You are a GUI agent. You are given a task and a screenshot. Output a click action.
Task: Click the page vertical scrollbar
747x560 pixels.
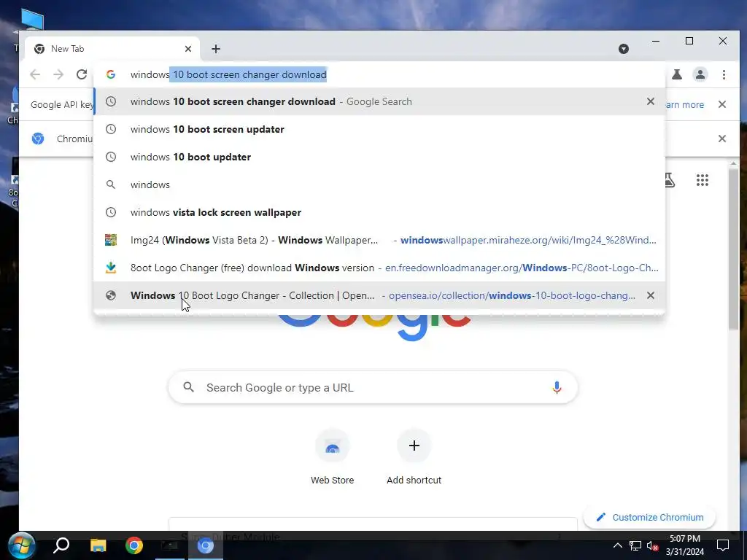click(733, 248)
